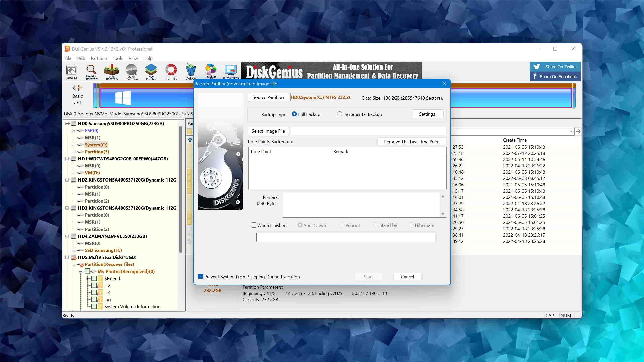Select Full Backup radio button

pyautogui.click(x=294, y=114)
